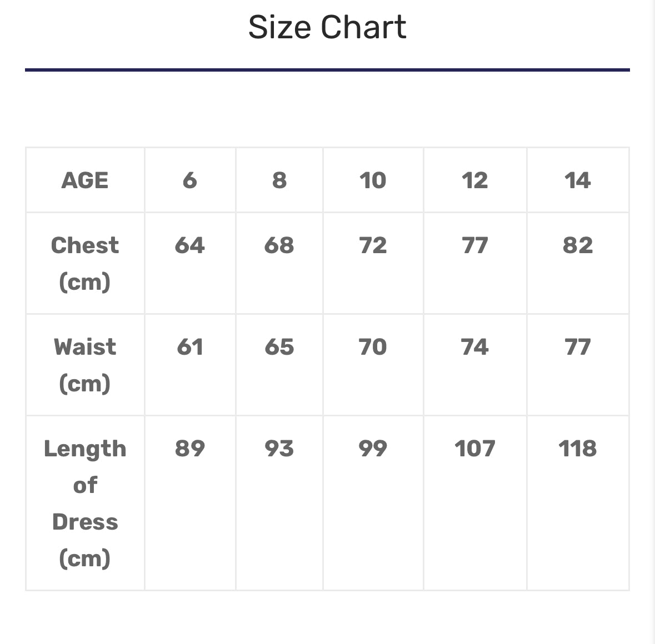Image resolution: width=655 pixels, height=644 pixels.
Task: Click the Size Chart heading
Action: pos(327,27)
